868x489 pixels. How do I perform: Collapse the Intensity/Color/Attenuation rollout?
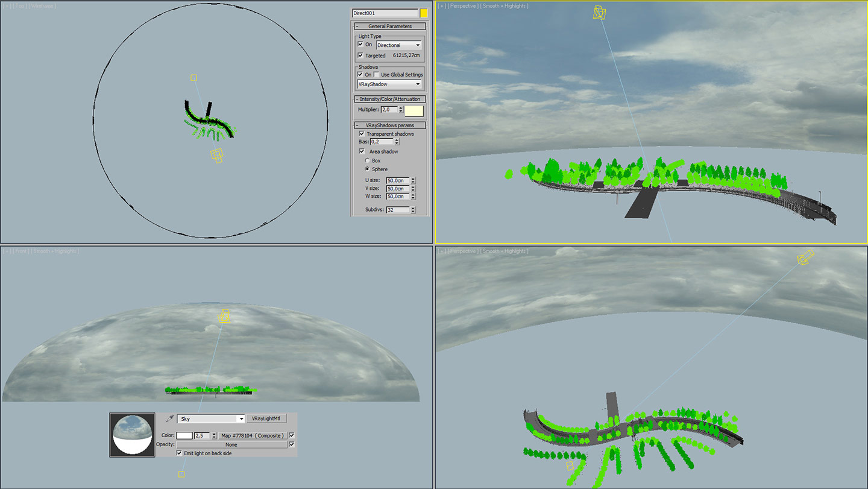tap(389, 99)
